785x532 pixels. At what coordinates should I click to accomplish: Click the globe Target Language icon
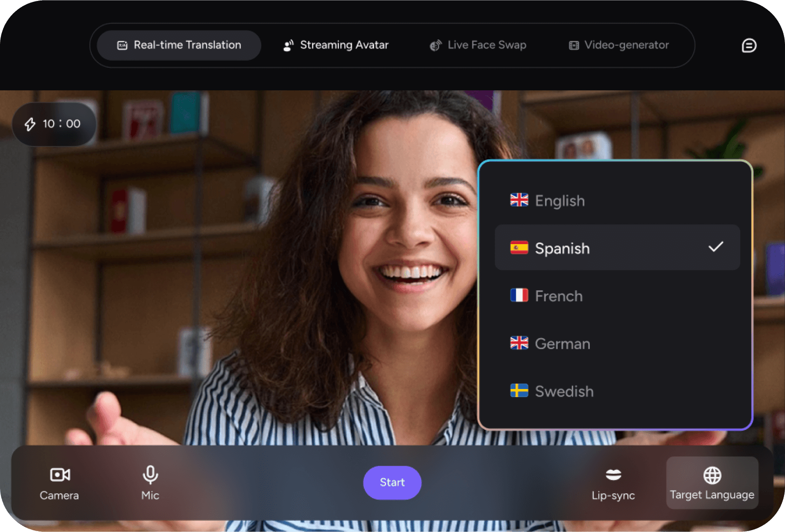pos(712,475)
